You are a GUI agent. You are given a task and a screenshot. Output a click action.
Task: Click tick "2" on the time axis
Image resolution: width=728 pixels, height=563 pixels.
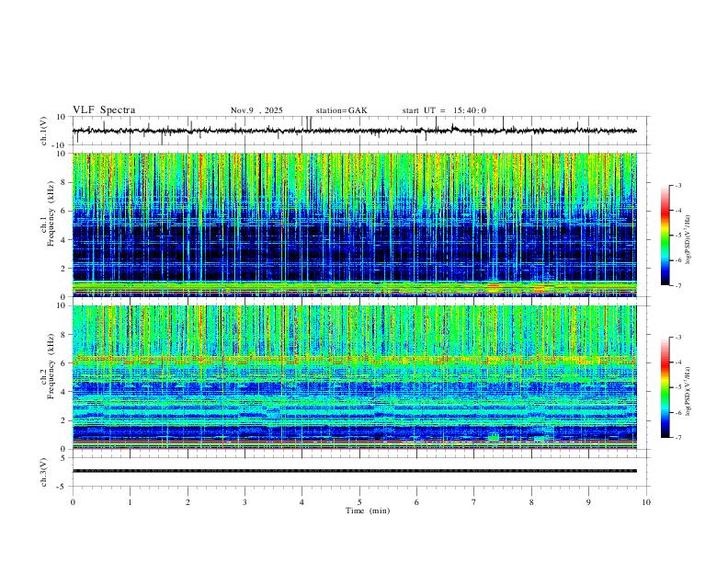(x=188, y=502)
